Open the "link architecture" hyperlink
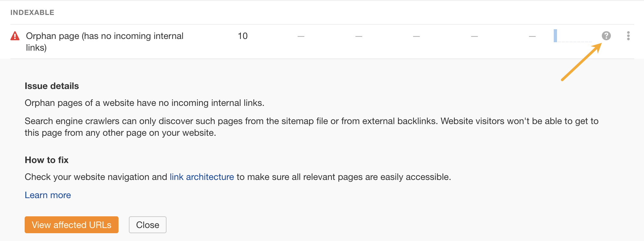This screenshot has height=241, width=644. point(201,177)
